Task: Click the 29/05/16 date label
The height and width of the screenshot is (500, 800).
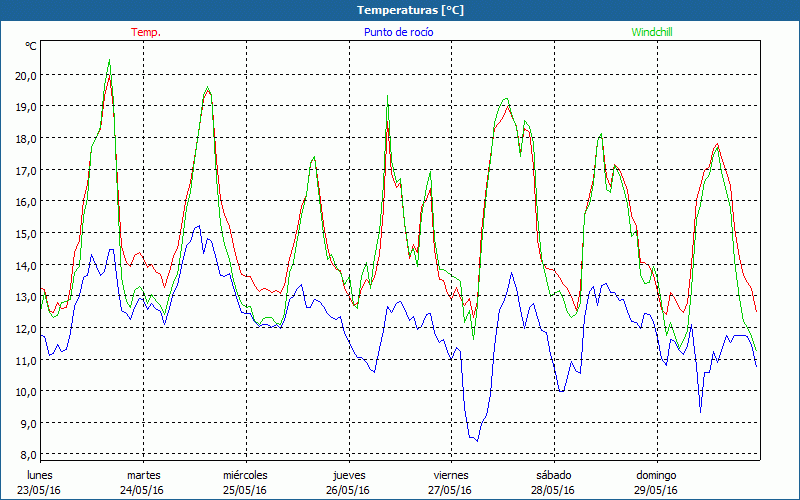Action: pos(656,490)
